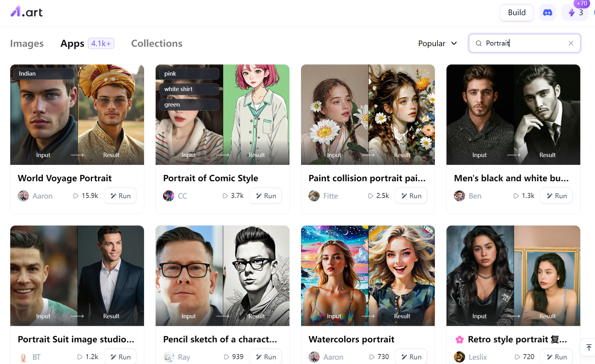Click the search magnifier icon
Viewport: 595px width, 364px height.
tap(479, 43)
